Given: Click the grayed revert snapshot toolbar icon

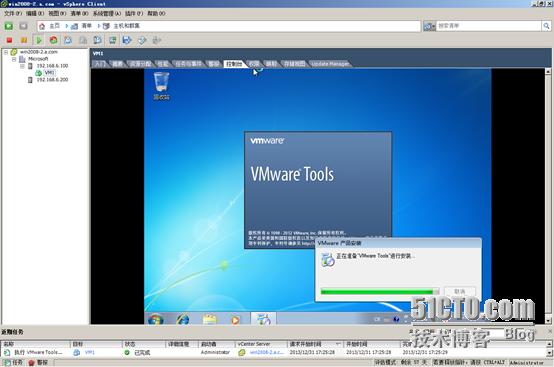Looking at the screenshot, I should (x=83, y=40).
